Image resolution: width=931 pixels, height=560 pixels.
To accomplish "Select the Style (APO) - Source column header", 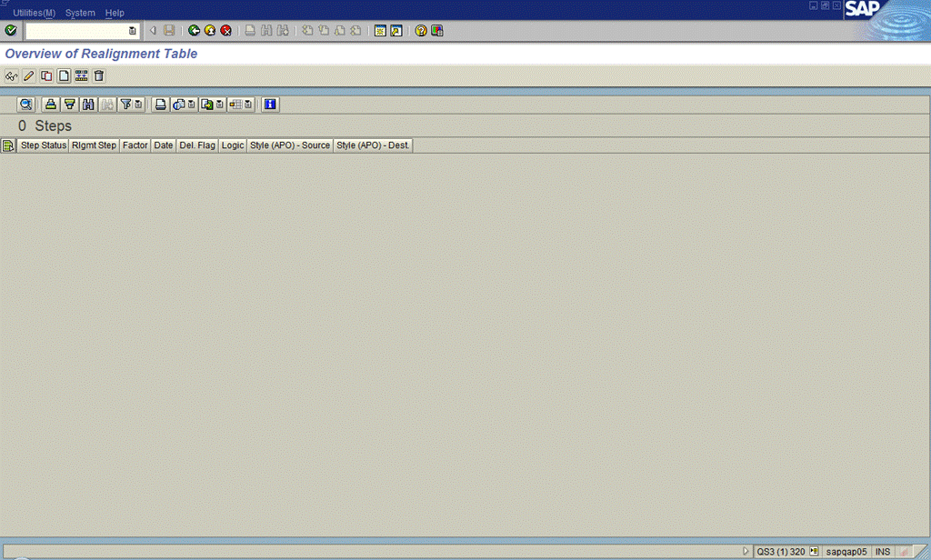I will click(290, 145).
